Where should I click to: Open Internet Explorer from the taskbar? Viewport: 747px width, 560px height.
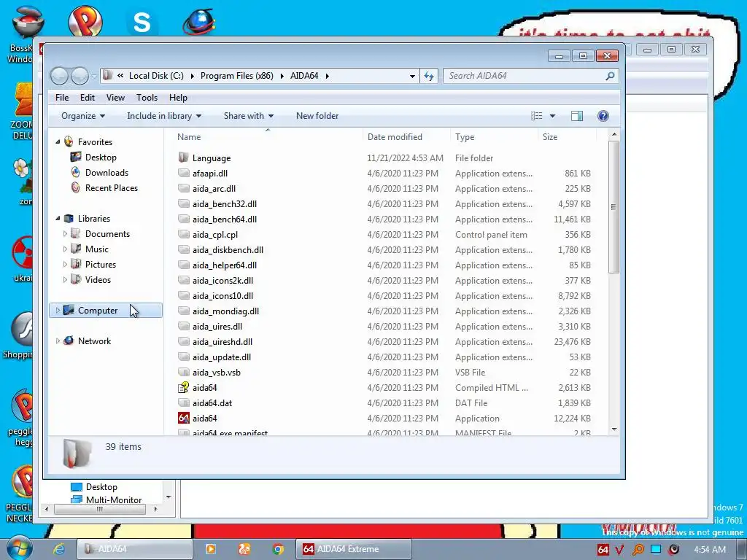[58, 548]
